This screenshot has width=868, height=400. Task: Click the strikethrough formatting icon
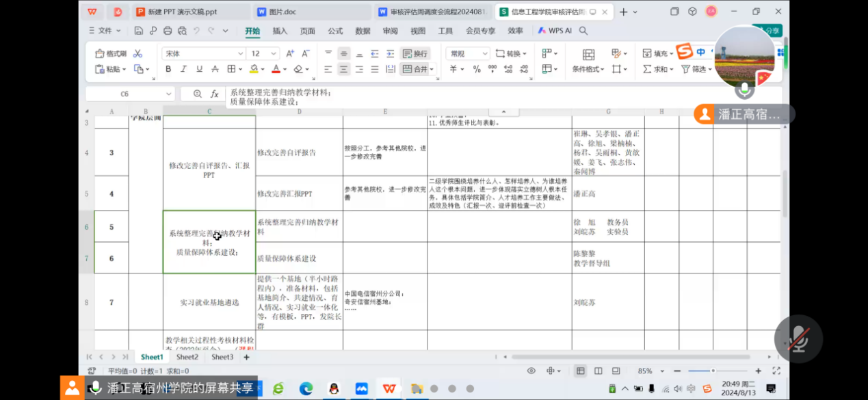point(215,69)
